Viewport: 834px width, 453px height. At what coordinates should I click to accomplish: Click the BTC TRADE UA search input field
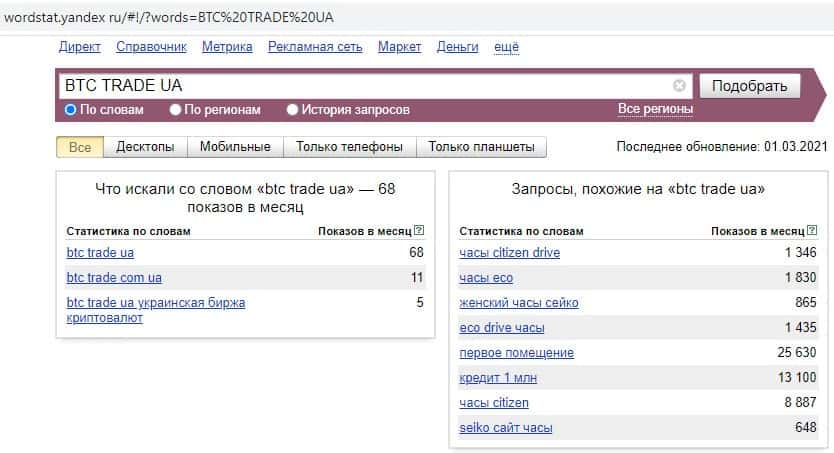pos(360,86)
